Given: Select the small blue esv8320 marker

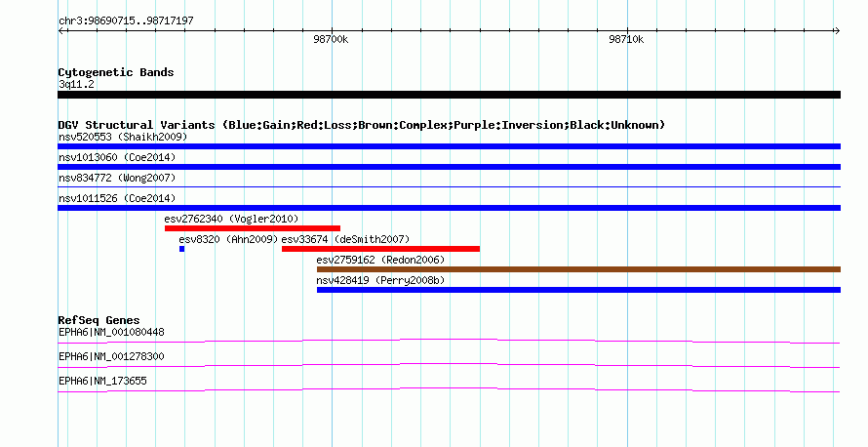Looking at the screenshot, I should 181,249.
